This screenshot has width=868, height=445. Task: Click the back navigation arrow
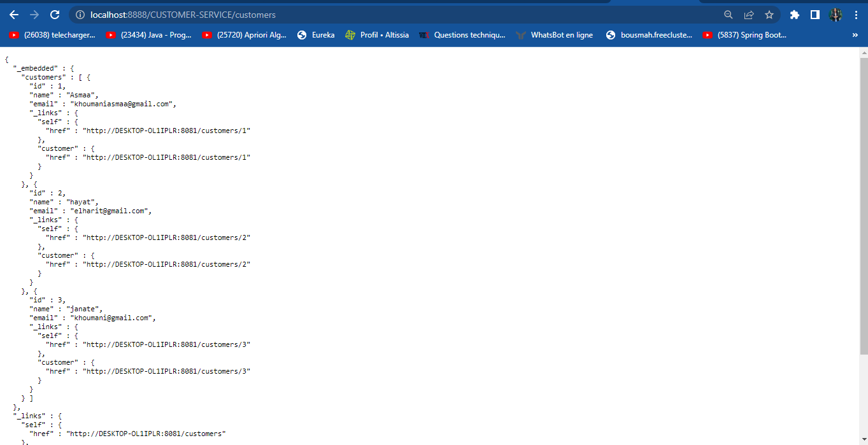tap(13, 14)
